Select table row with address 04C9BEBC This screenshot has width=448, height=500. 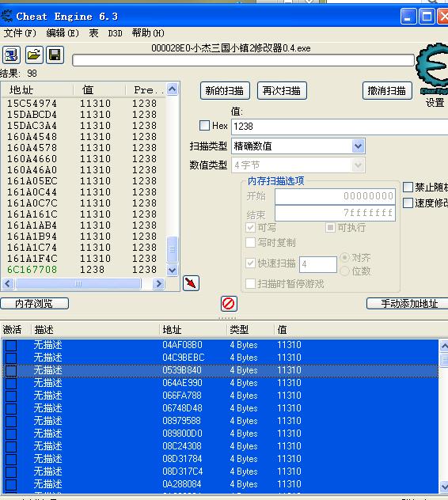click(220, 358)
